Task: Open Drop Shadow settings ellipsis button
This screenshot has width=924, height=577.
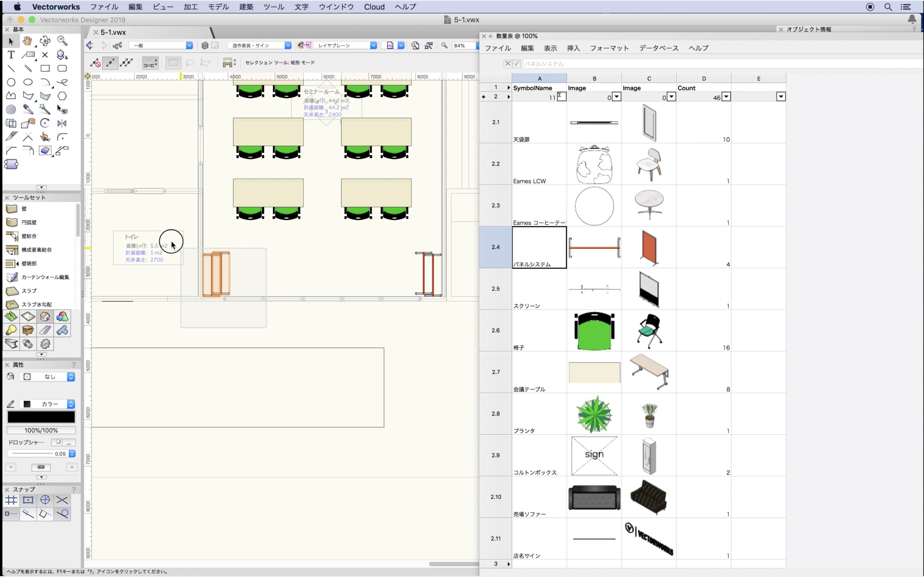Action: (69, 443)
